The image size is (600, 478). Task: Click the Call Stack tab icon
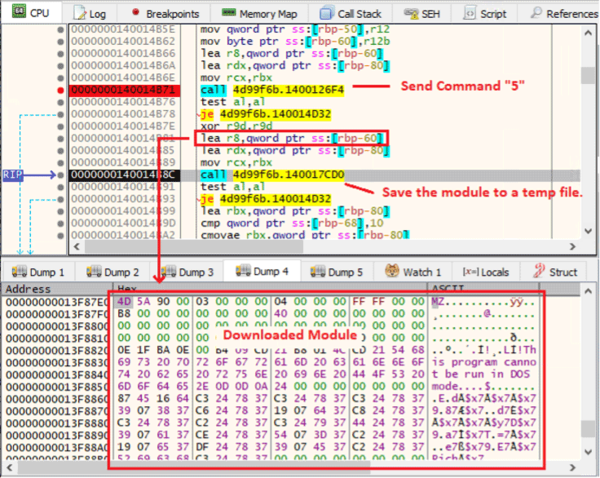tap(326, 13)
